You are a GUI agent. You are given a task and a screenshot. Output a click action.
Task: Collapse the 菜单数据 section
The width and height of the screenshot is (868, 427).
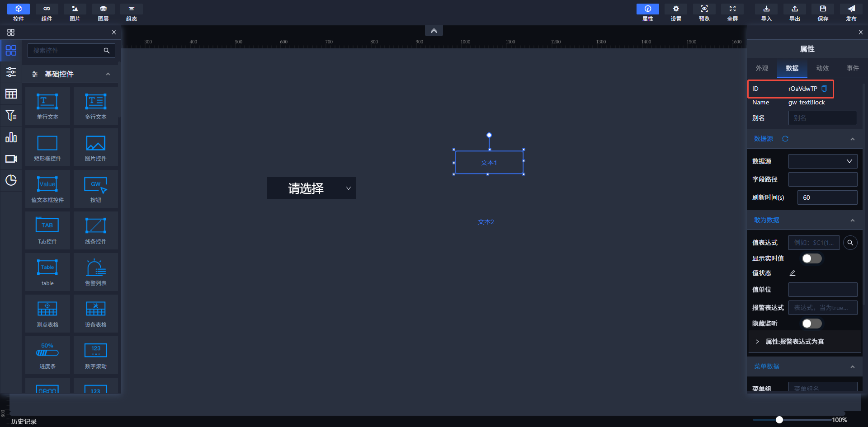853,367
